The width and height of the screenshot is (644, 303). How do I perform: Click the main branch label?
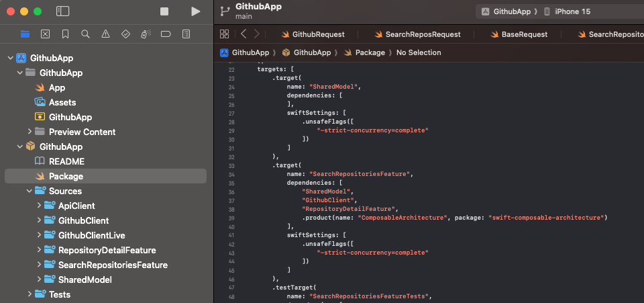click(244, 17)
